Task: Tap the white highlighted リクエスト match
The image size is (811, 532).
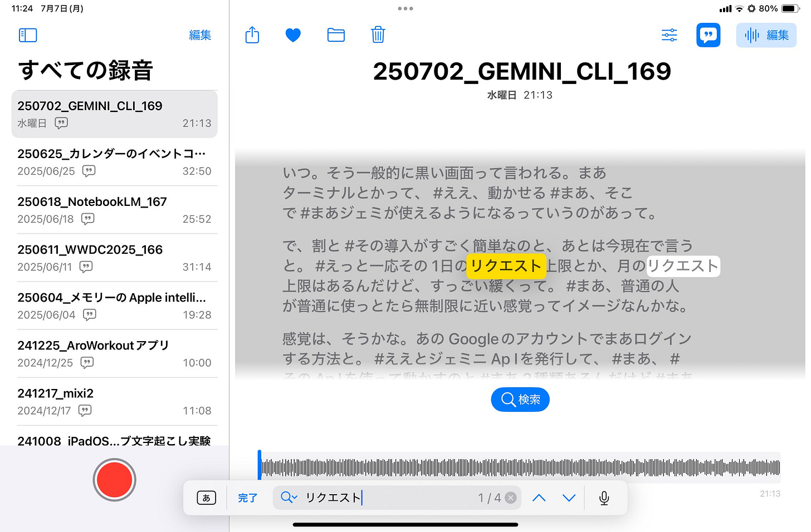Action: coord(683,266)
